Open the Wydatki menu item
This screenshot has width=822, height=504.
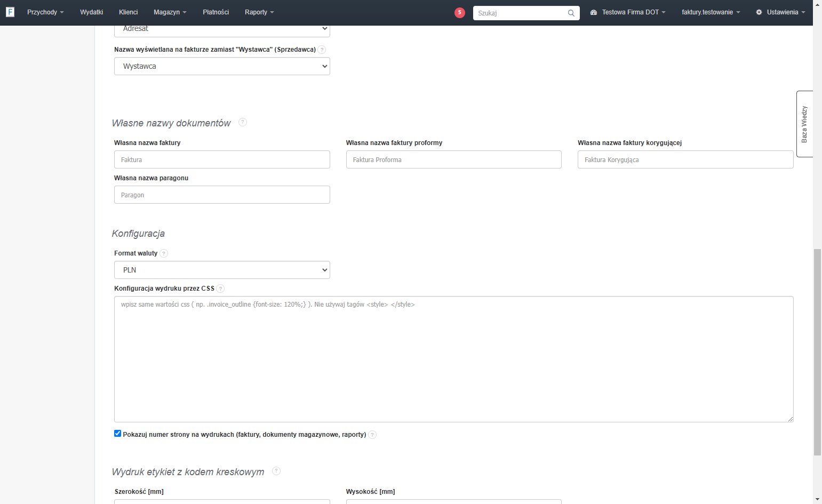click(x=92, y=12)
